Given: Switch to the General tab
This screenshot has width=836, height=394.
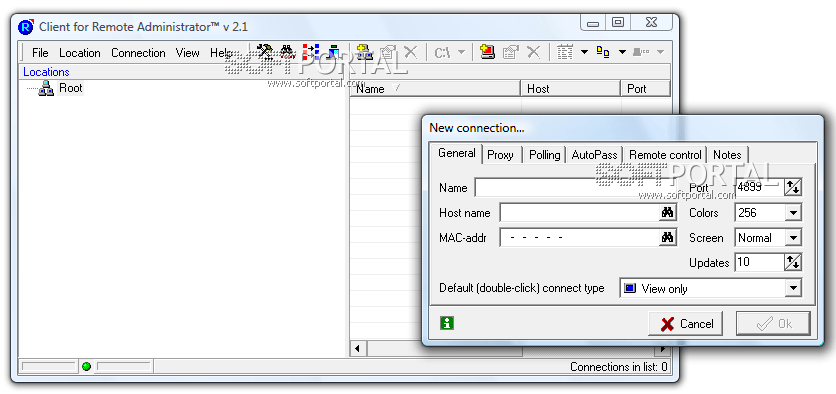Looking at the screenshot, I should 457,153.
